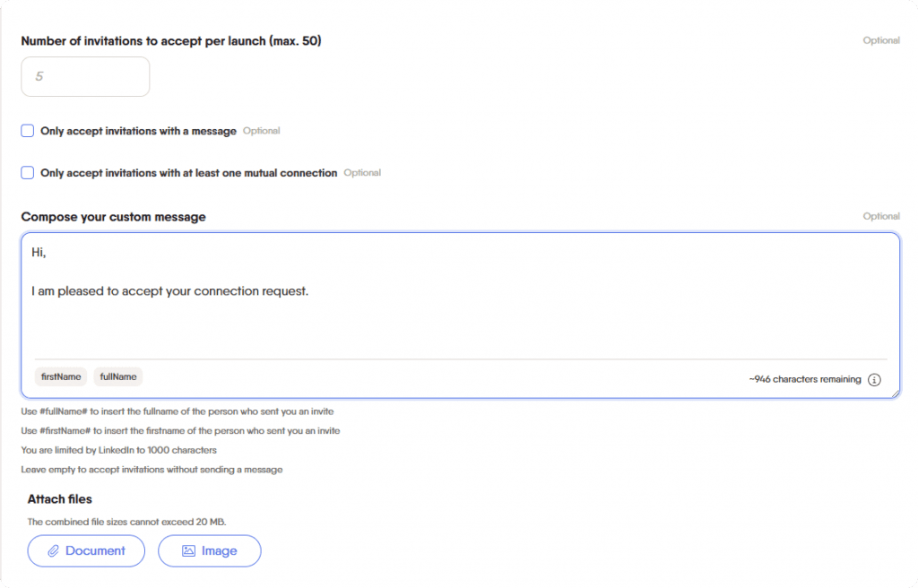Click the Document attach button
Screen dimensions: 918x588
pos(86,550)
